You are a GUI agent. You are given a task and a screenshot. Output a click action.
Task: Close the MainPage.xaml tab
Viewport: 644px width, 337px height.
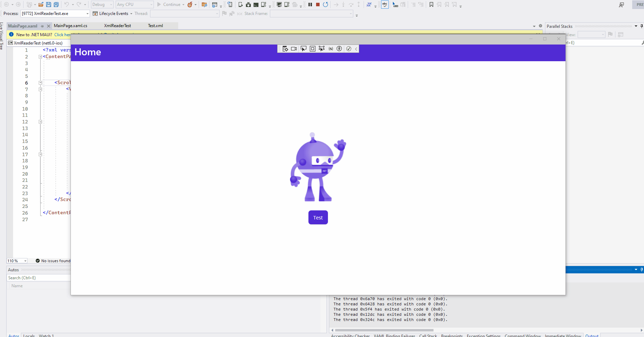[x=49, y=26]
